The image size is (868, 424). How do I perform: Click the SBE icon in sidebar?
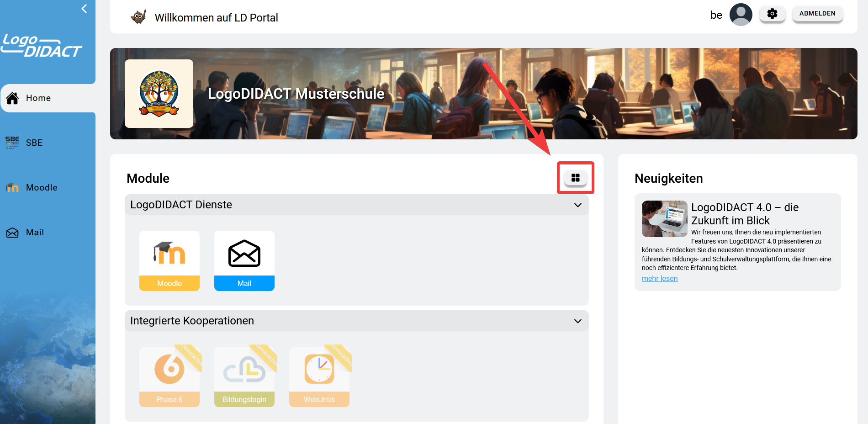point(12,143)
